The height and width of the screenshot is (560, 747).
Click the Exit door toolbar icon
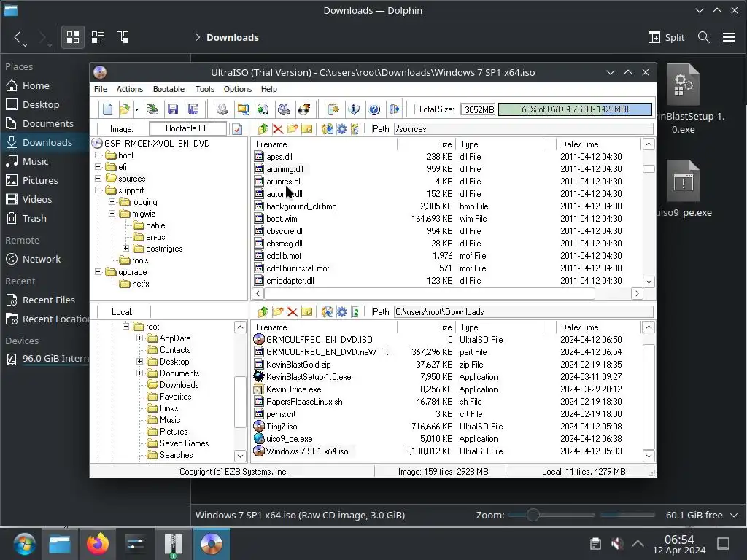point(395,109)
